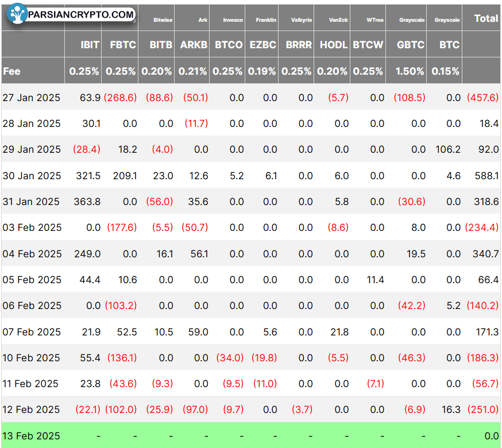Click the 12 Feb 2025 date cell
The height and width of the screenshot is (448, 502).
coord(31,410)
